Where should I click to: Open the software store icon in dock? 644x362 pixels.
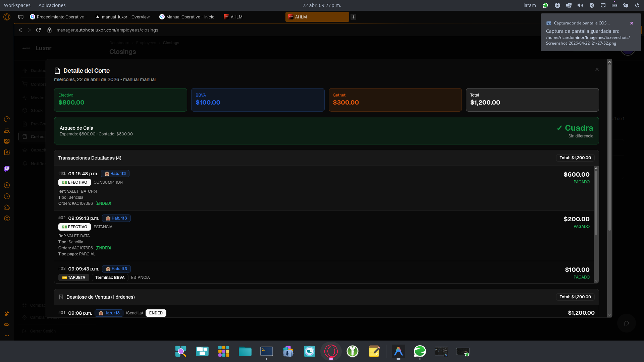[x=288, y=351]
